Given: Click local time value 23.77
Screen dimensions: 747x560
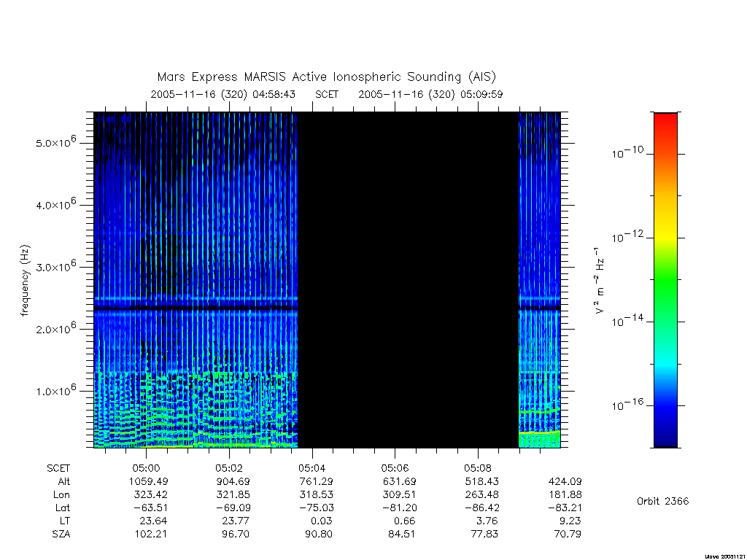Looking at the screenshot, I should click(236, 521).
